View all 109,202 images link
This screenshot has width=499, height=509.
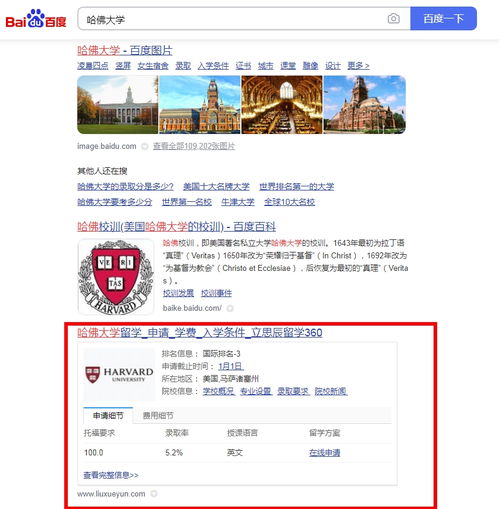click(x=194, y=146)
